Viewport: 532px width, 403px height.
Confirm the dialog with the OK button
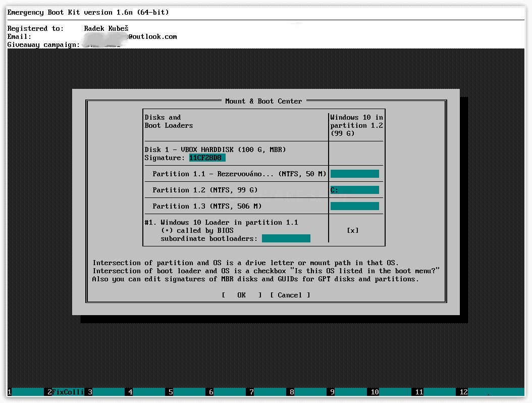coord(242,295)
